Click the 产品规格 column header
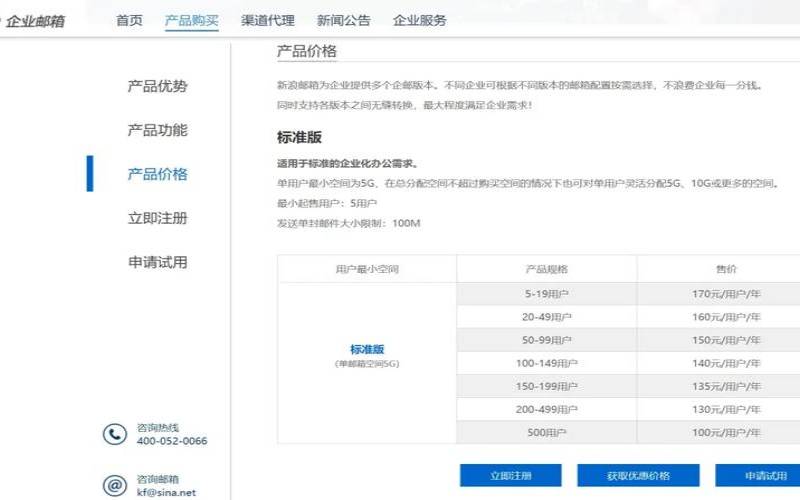 click(x=546, y=269)
